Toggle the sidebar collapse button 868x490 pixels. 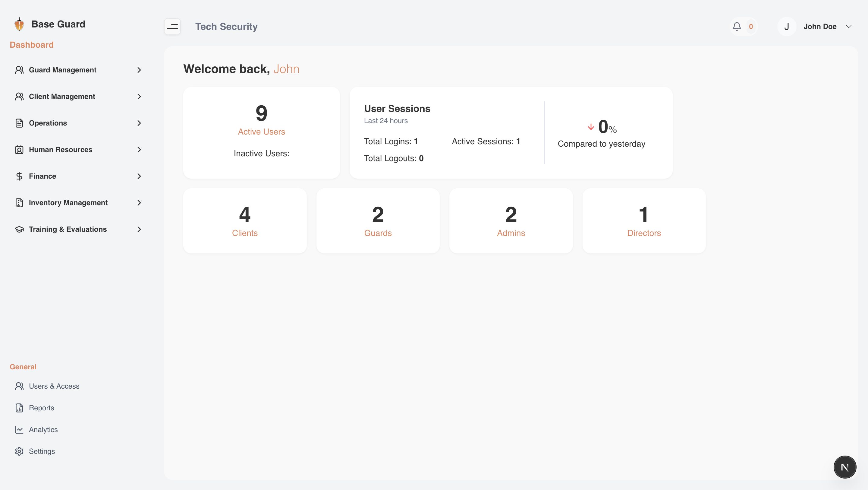coord(172,26)
